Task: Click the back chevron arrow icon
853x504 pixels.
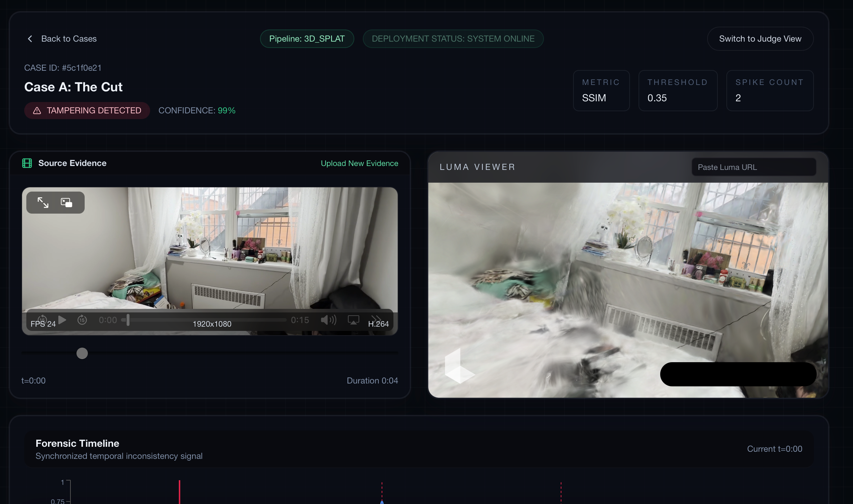Action: pyautogui.click(x=30, y=39)
